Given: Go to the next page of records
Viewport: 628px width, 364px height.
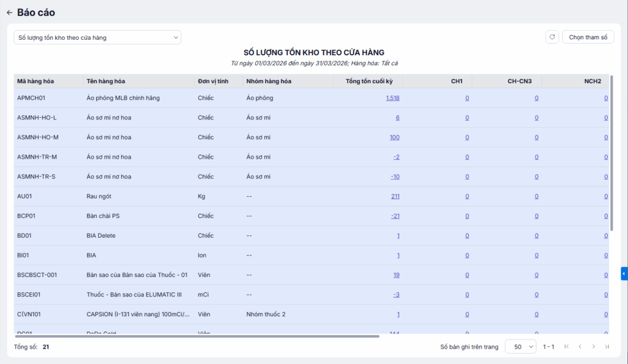Looking at the screenshot, I should point(593,347).
